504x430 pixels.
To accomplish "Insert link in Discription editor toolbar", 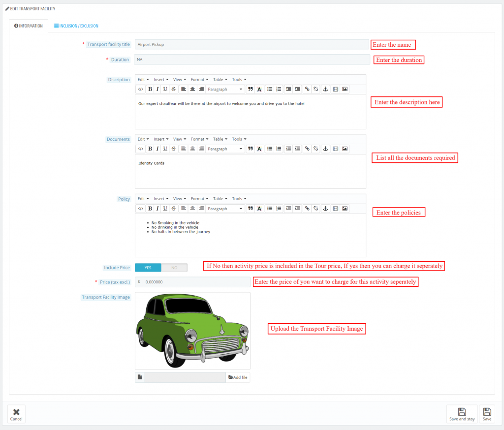I will 307,89.
